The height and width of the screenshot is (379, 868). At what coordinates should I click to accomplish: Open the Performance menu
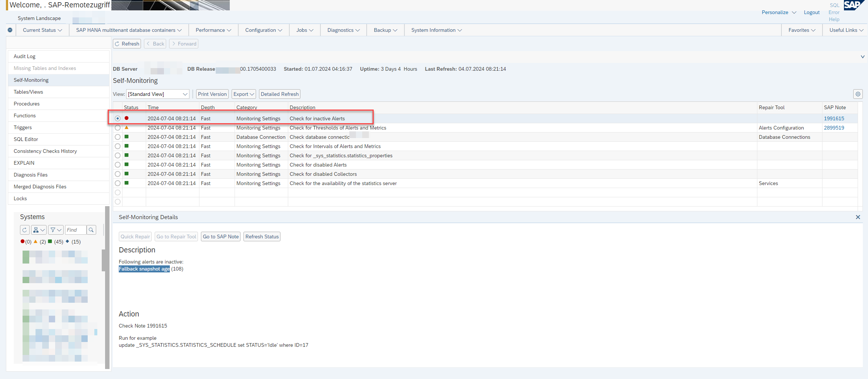tap(213, 30)
